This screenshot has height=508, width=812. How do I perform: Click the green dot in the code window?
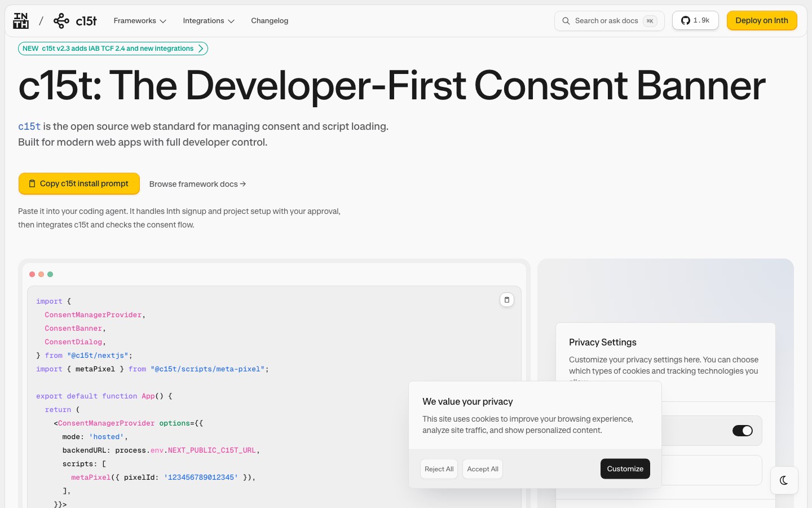coord(50,274)
